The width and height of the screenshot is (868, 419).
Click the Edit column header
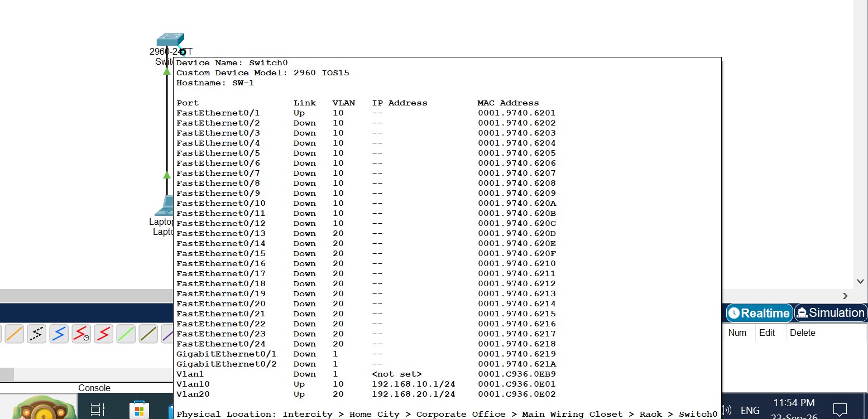pyautogui.click(x=767, y=333)
